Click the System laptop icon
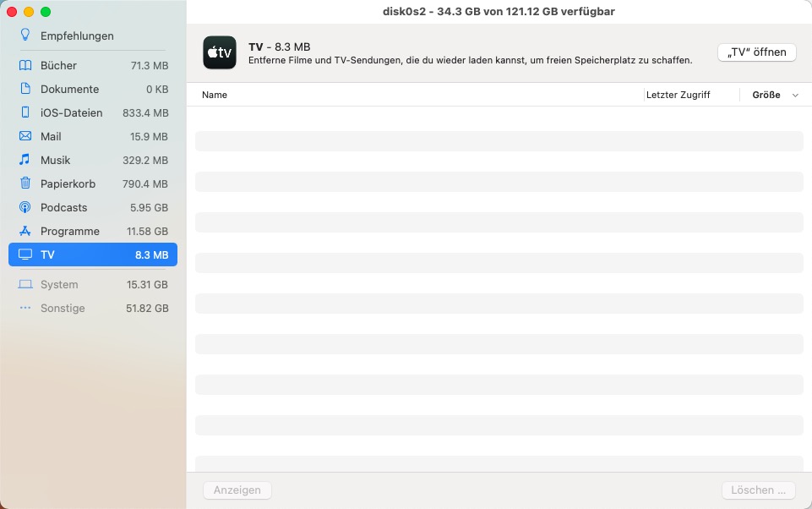 click(x=25, y=284)
